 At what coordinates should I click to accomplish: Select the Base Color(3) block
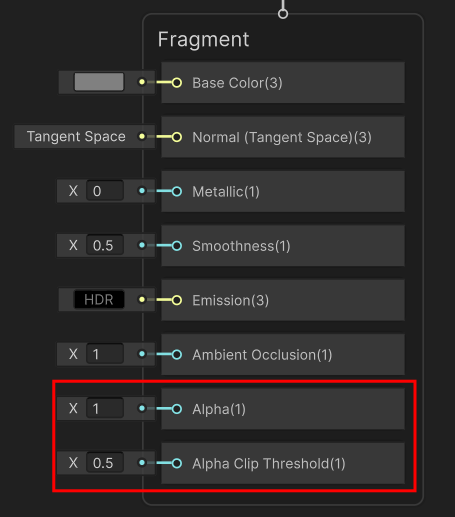click(x=283, y=82)
